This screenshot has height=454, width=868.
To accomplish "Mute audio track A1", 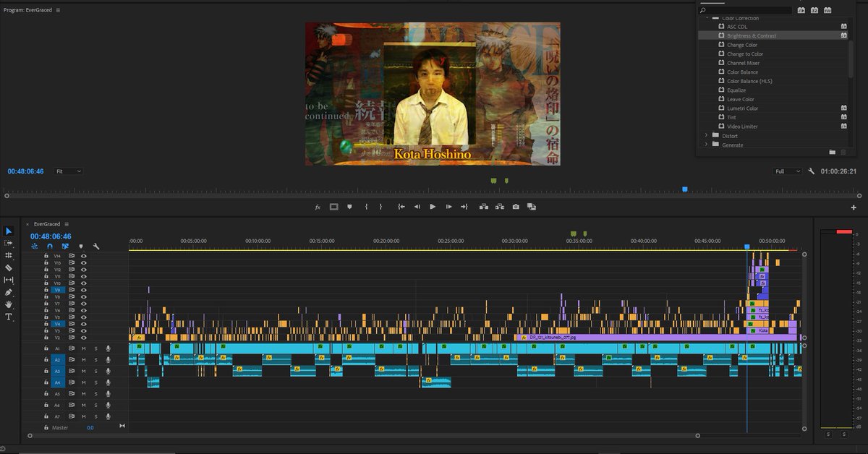I will pos(83,348).
